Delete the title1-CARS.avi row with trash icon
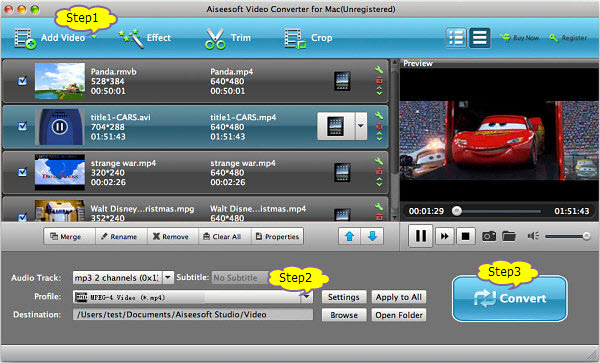600x363 pixels. coord(379,125)
